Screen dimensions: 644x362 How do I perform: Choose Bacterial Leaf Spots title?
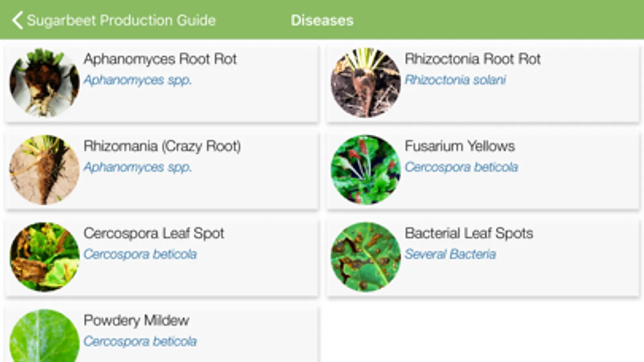[469, 233]
